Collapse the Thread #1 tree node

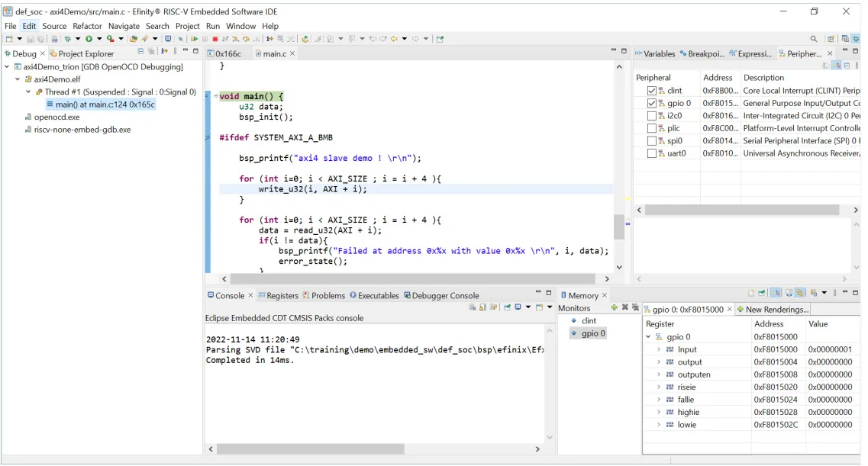[x=28, y=92]
